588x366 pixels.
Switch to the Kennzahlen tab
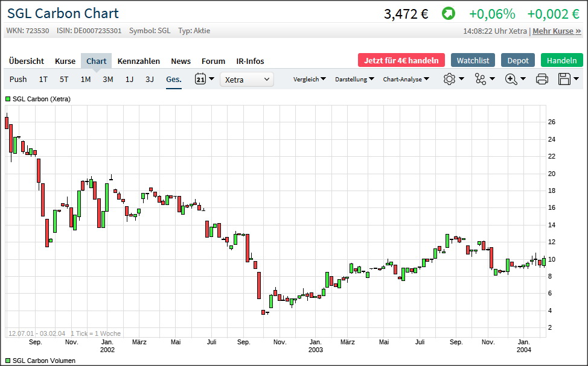[x=139, y=61]
